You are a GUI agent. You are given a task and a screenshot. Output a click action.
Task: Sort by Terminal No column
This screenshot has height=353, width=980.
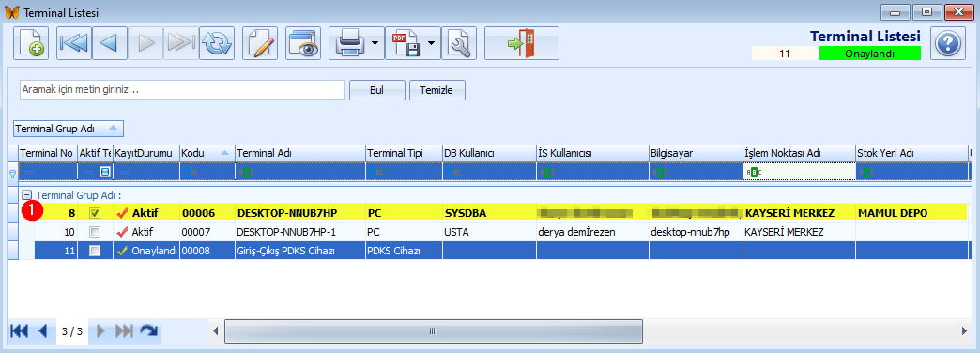[48, 153]
